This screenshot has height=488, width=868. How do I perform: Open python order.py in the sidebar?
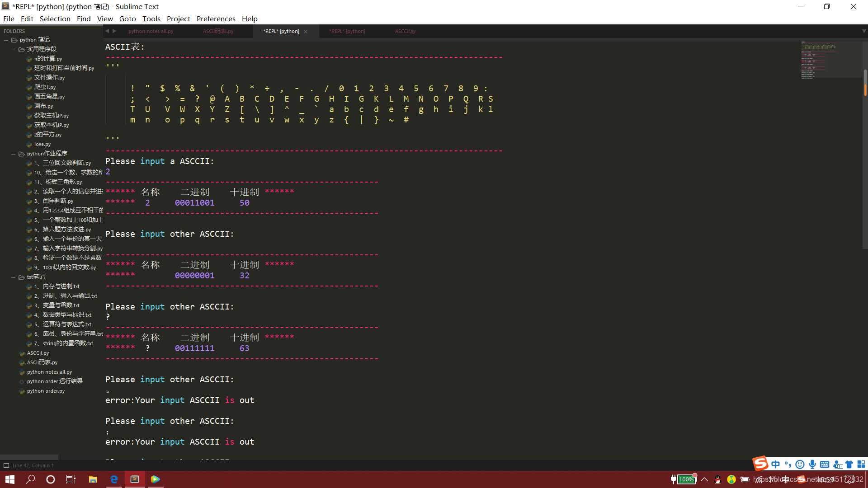pyautogui.click(x=46, y=391)
